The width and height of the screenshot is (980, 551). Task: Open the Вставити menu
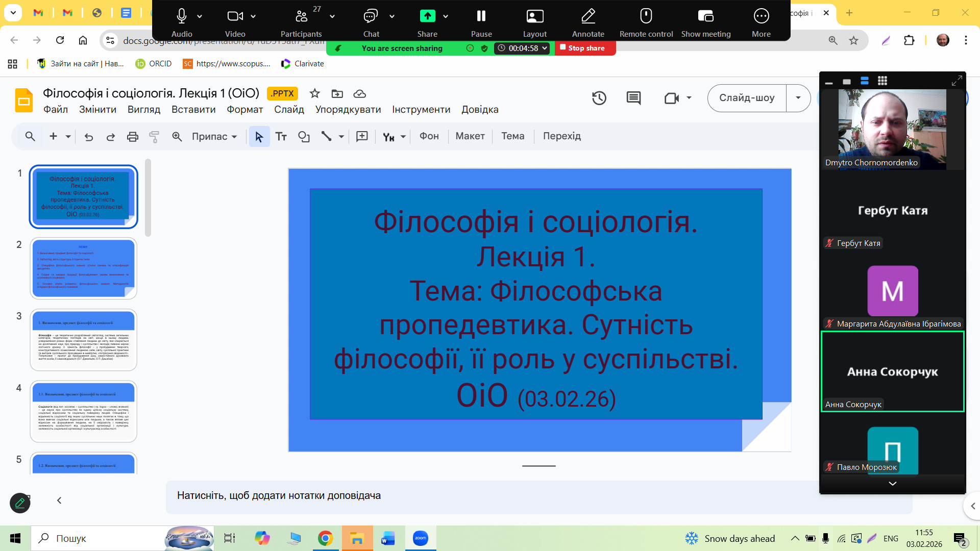click(193, 110)
